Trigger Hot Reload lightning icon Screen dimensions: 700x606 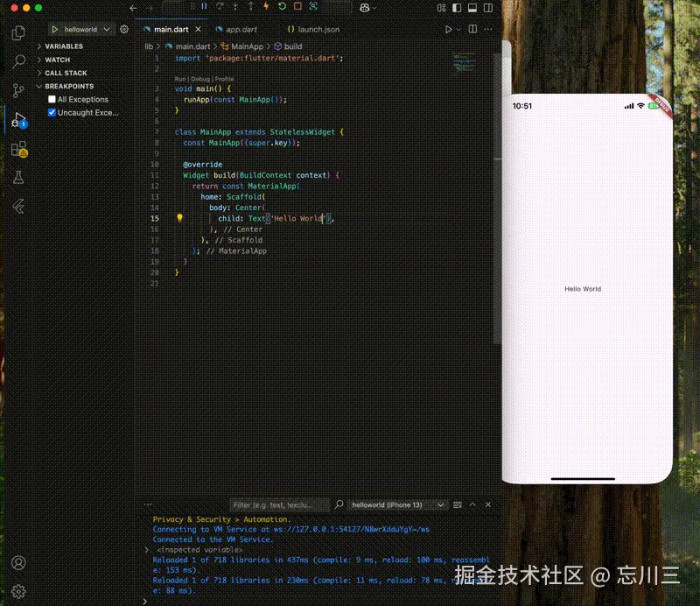coord(266,6)
